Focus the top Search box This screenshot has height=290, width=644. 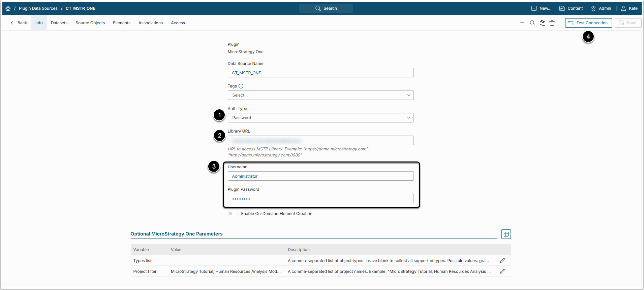click(326, 8)
